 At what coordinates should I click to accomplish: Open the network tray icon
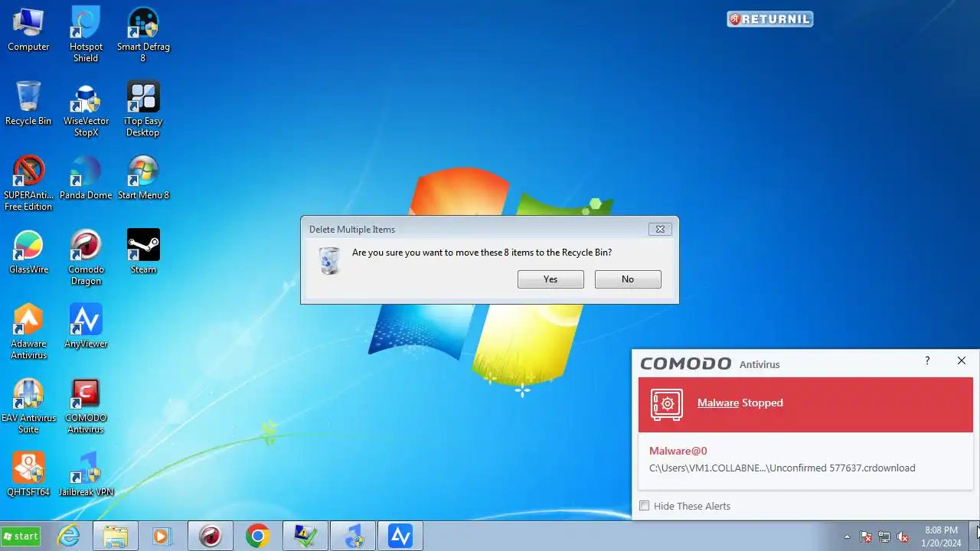pos(884,536)
